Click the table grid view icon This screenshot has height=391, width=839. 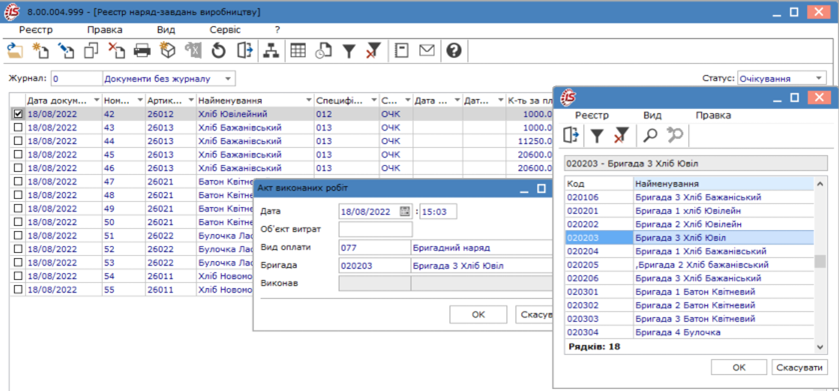(x=298, y=51)
